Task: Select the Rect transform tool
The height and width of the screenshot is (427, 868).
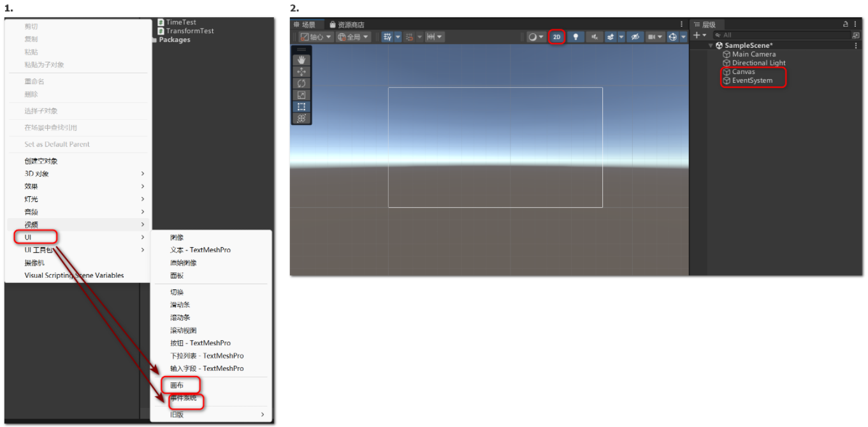Action: pyautogui.click(x=301, y=106)
